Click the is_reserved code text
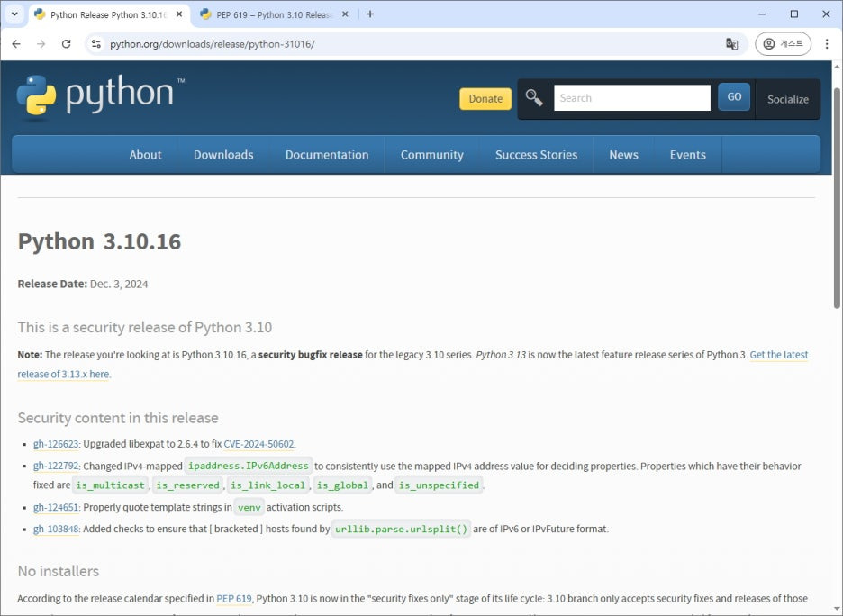Viewport: 843px width, 616px height. pyautogui.click(x=187, y=485)
